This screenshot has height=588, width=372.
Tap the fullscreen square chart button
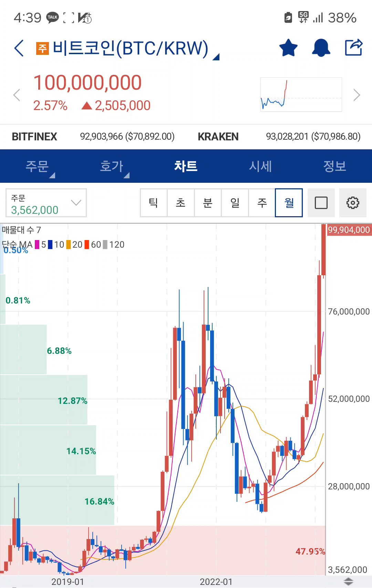(321, 203)
